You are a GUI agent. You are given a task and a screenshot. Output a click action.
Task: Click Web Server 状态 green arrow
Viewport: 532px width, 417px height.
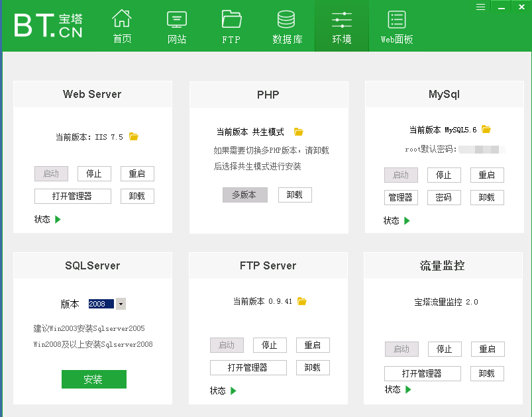pyautogui.click(x=58, y=219)
